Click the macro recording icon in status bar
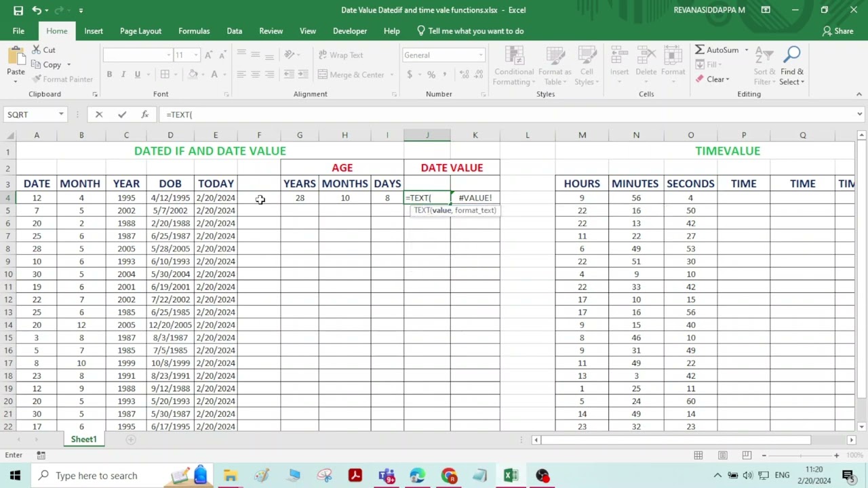868x488 pixels. 41,455
